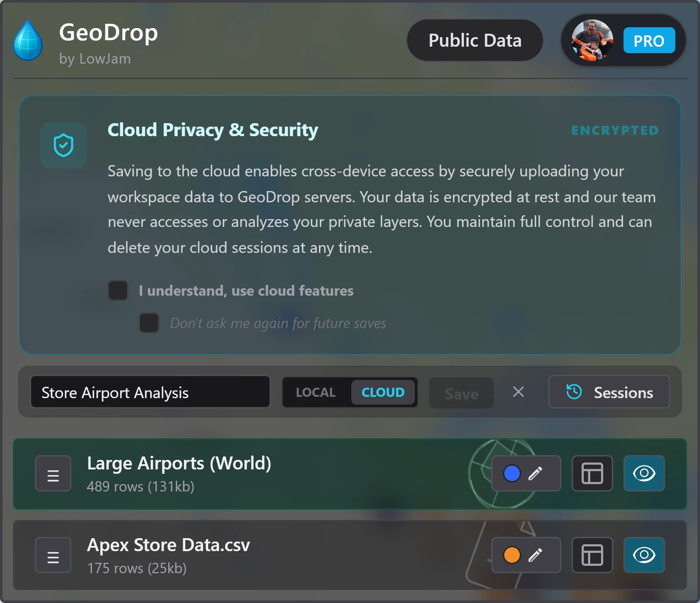Click the PRO profile badge
The width and height of the screenshot is (700, 603).
(649, 40)
